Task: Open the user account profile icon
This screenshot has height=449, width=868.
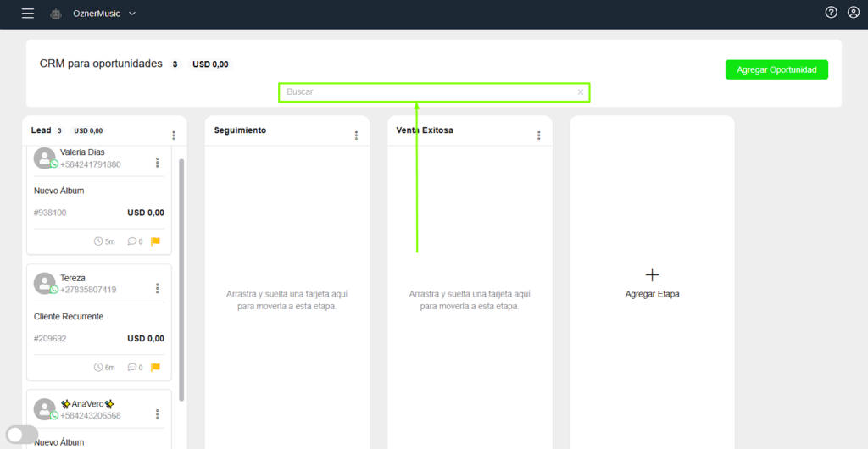Action: tap(854, 13)
